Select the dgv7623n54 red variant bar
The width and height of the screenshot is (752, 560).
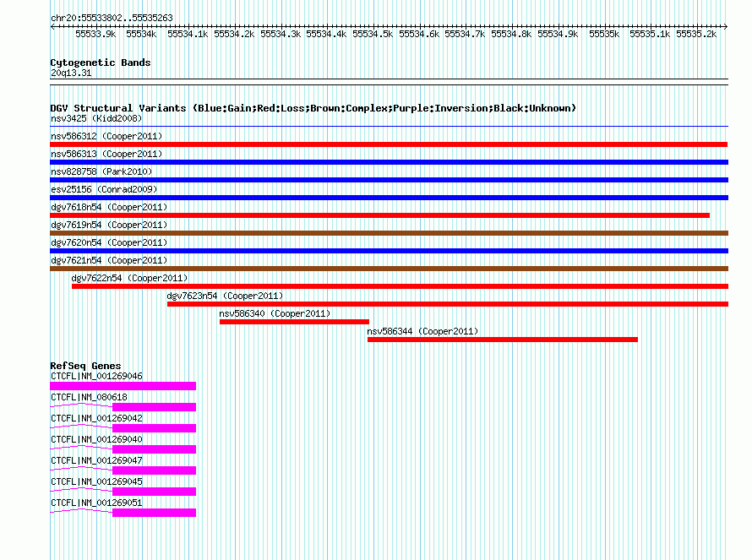pos(448,304)
